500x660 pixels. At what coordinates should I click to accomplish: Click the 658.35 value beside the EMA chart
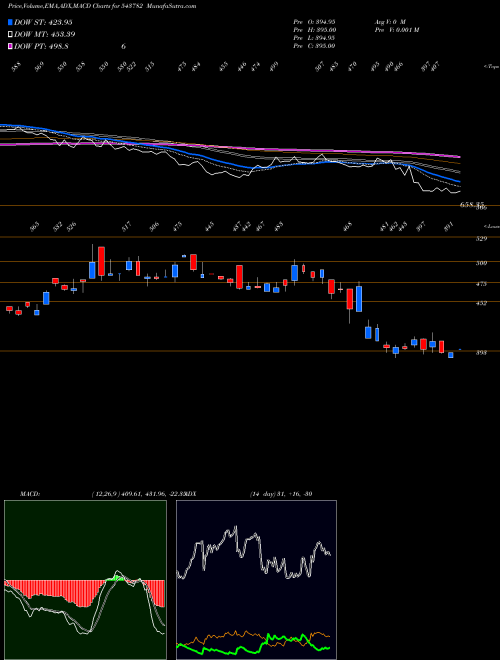pos(472,205)
